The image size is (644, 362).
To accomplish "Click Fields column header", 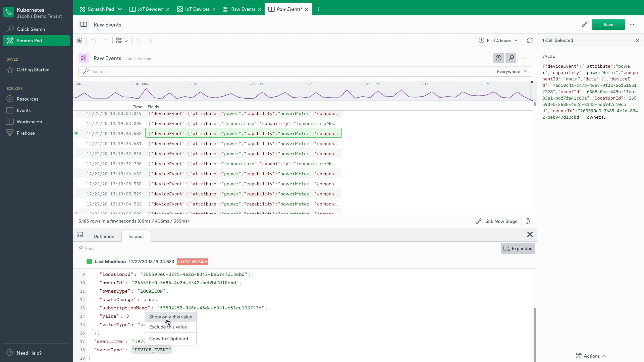I will [x=153, y=107].
